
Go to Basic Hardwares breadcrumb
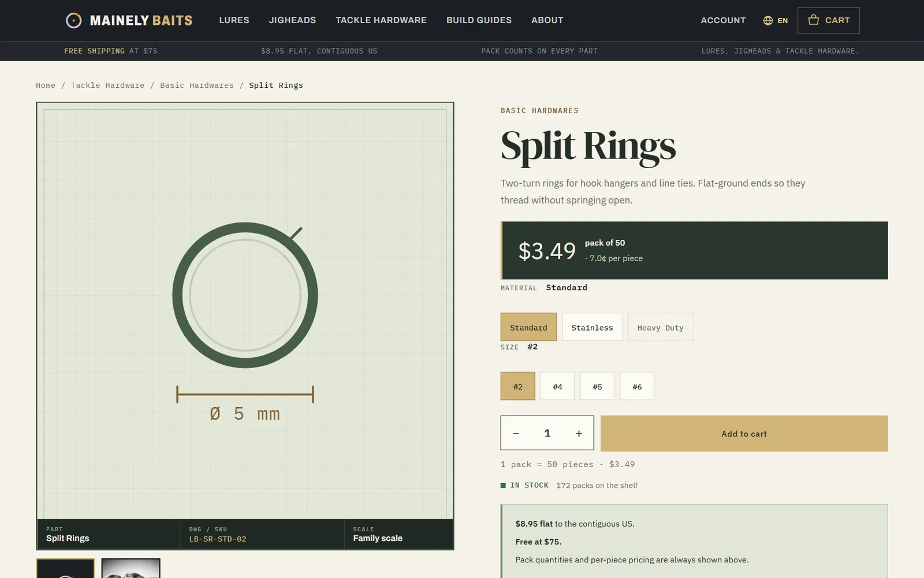[x=197, y=85]
